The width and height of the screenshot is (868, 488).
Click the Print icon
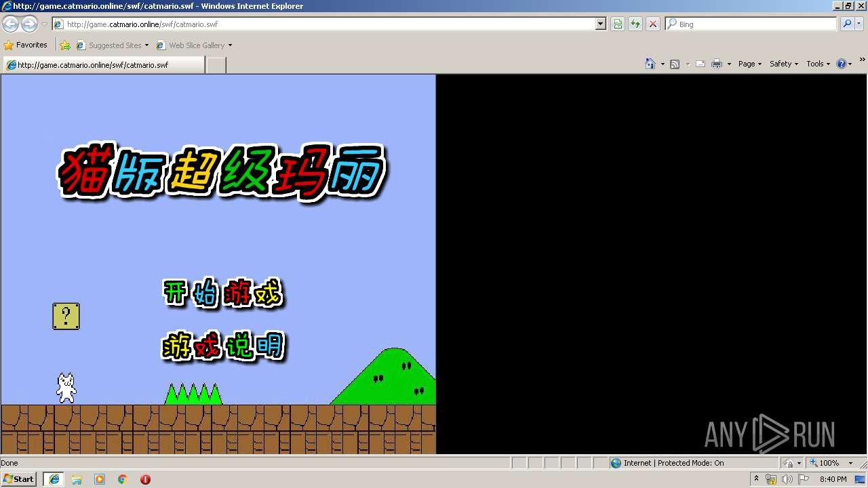pos(717,64)
